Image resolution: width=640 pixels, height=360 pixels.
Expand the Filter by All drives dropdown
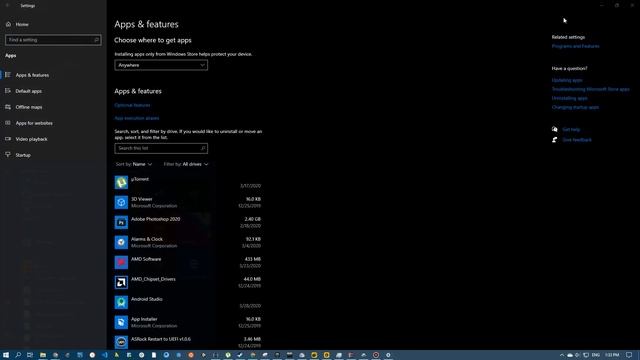coord(186,164)
